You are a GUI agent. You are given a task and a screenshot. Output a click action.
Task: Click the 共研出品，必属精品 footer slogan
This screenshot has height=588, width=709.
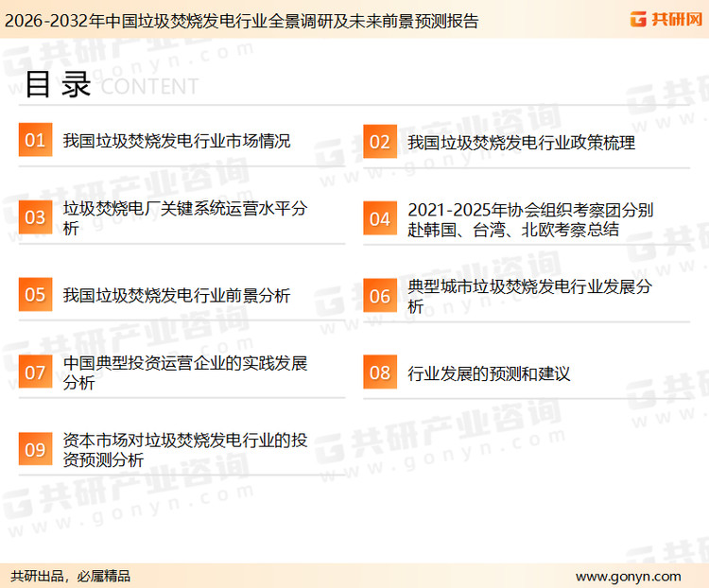point(71,577)
